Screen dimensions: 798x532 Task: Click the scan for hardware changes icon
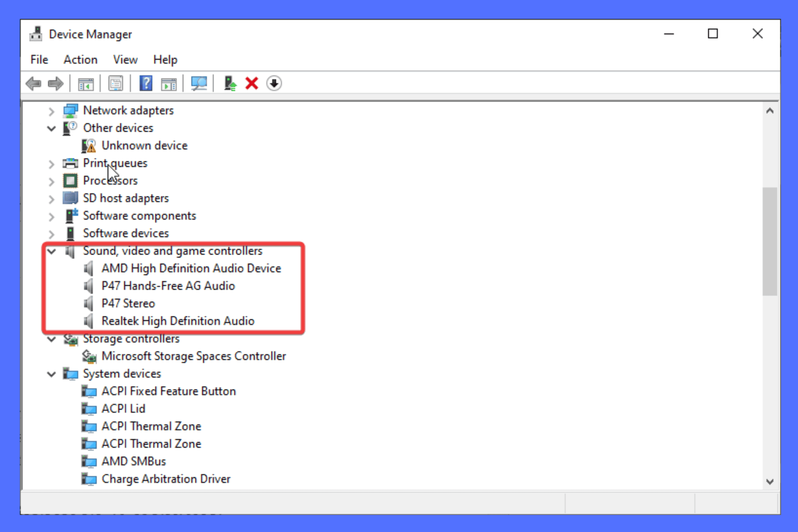click(x=199, y=83)
